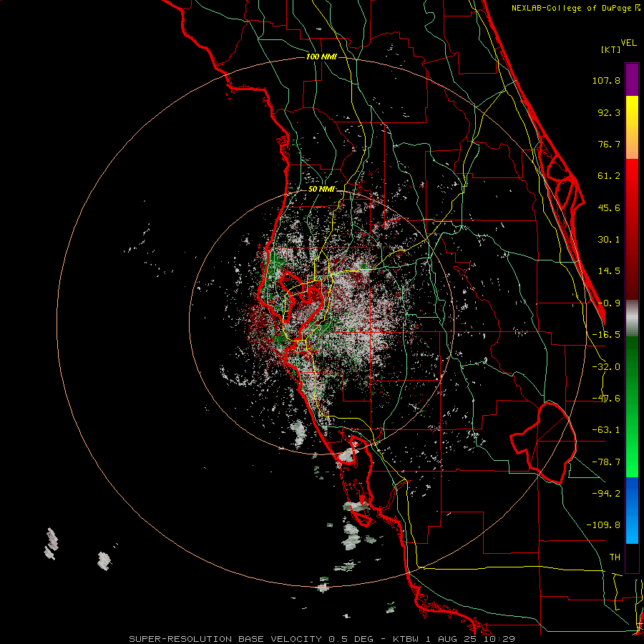Click the -109.8 velocity scale value
This screenshot has height=644, width=644.
coord(603,525)
